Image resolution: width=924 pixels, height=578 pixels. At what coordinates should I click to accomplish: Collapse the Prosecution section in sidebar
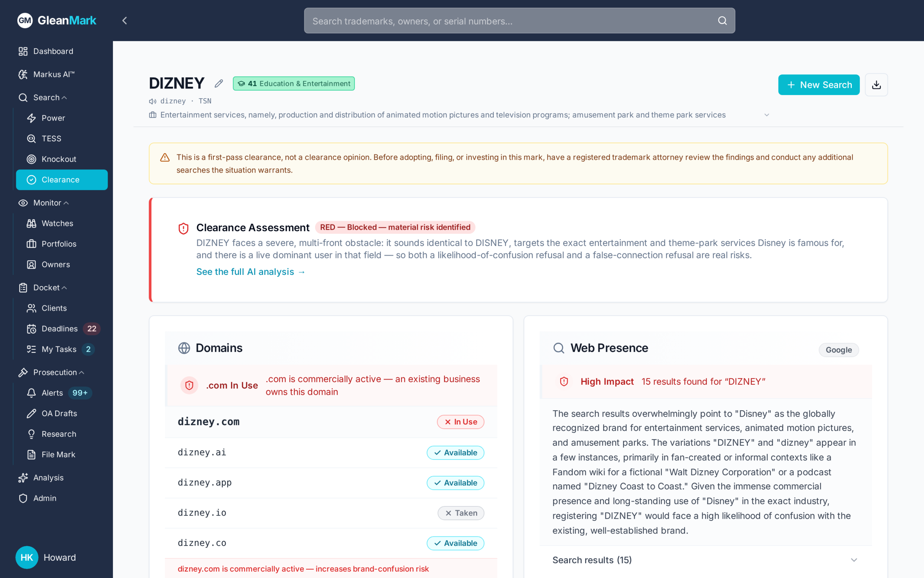coord(81,373)
